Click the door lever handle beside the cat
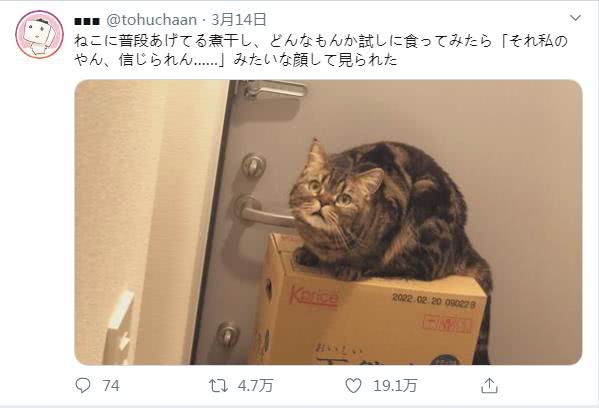Image resolution: width=599 pixels, height=408 pixels. tap(262, 212)
